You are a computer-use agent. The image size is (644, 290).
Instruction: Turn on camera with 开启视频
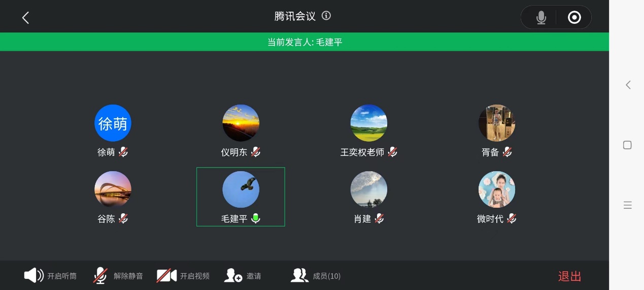[166, 276]
